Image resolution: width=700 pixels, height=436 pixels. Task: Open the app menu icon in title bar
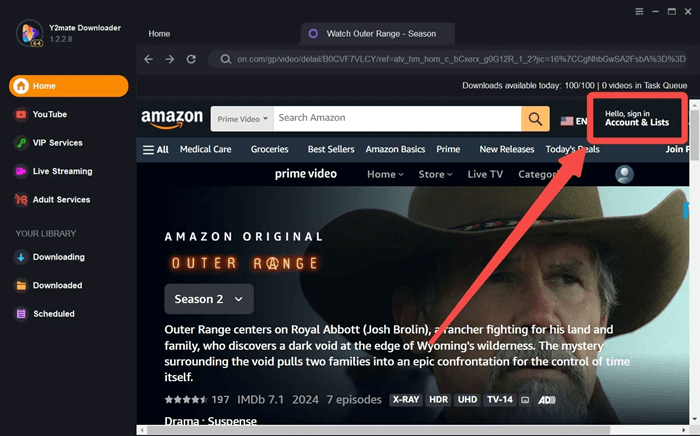point(639,12)
